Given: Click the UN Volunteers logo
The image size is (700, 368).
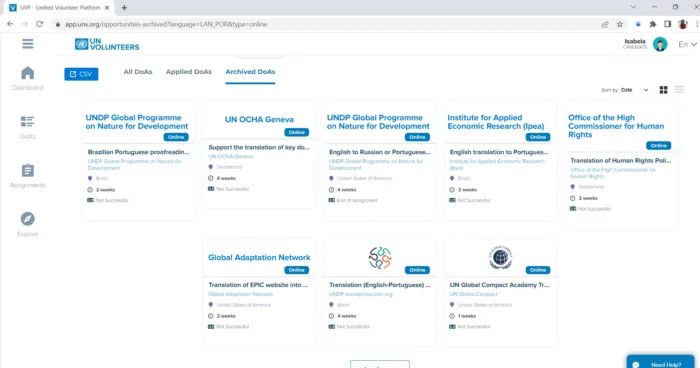Looking at the screenshot, I should tap(107, 44).
